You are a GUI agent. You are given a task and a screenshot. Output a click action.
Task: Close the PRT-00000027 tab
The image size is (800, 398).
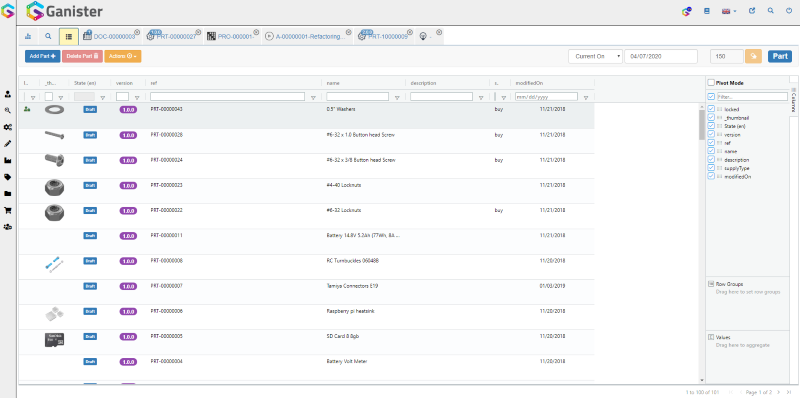point(198,32)
